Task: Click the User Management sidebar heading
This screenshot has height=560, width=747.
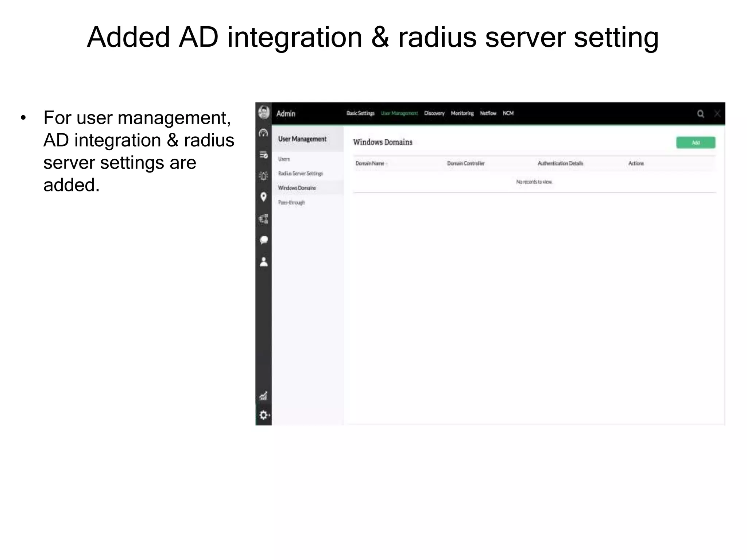Action: pos(302,139)
